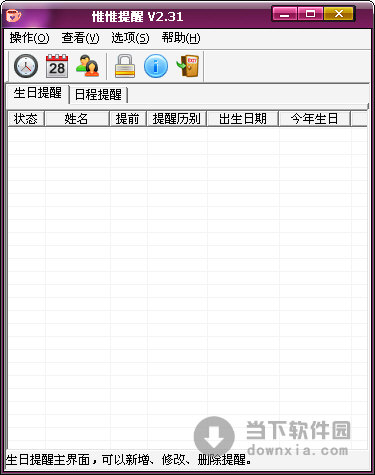Image resolution: width=375 pixels, height=475 pixels.
Task: Click the exit door icon
Action: (x=188, y=66)
